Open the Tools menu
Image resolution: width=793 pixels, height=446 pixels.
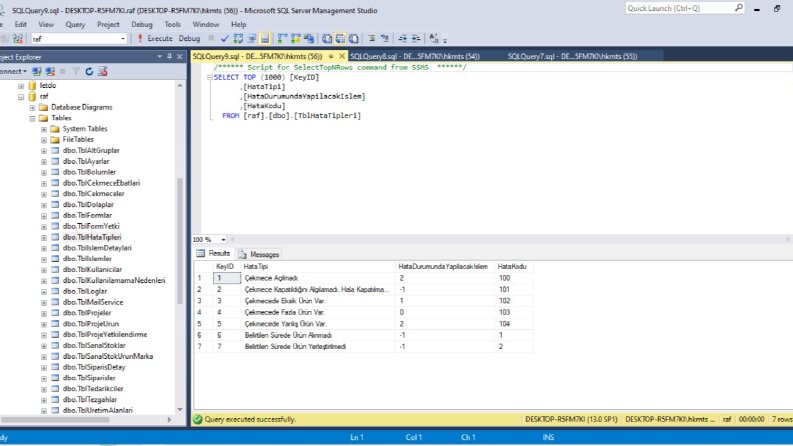pyautogui.click(x=172, y=24)
